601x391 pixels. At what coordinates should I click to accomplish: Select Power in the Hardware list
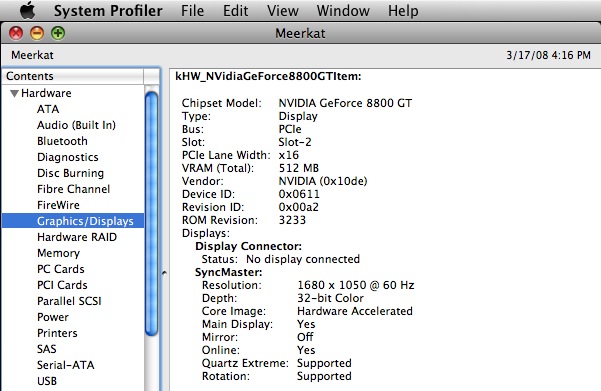click(x=53, y=317)
